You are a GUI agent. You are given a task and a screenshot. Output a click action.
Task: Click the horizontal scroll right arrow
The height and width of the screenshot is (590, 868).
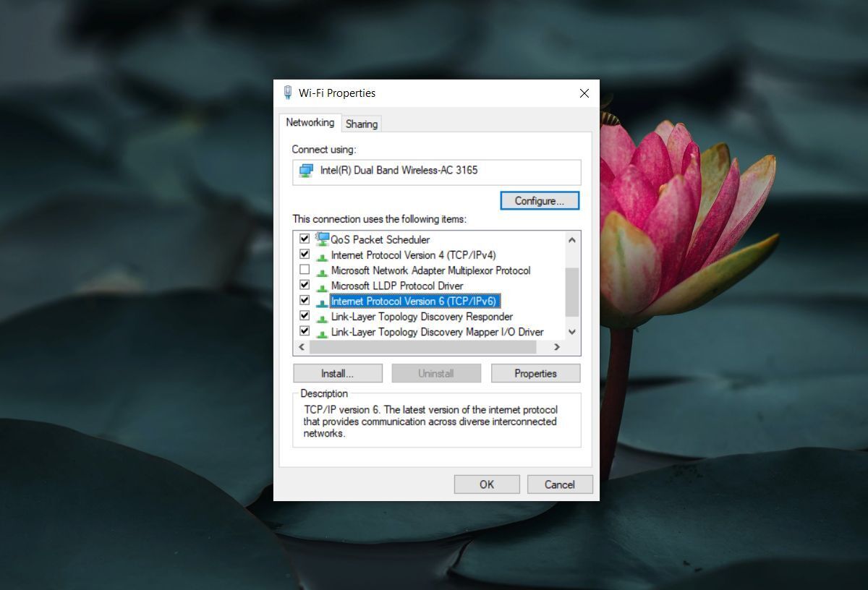click(x=556, y=347)
